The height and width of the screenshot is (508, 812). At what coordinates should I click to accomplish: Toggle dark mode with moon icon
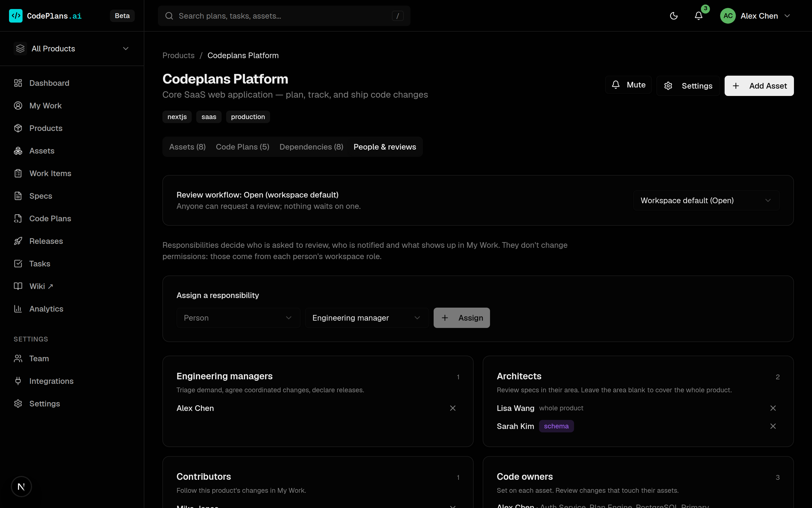(x=674, y=16)
